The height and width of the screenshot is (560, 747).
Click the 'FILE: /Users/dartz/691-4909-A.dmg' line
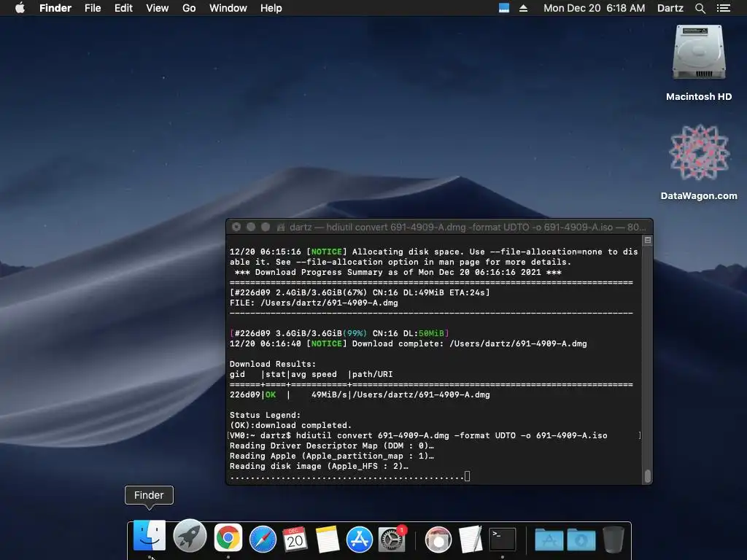coord(314,303)
